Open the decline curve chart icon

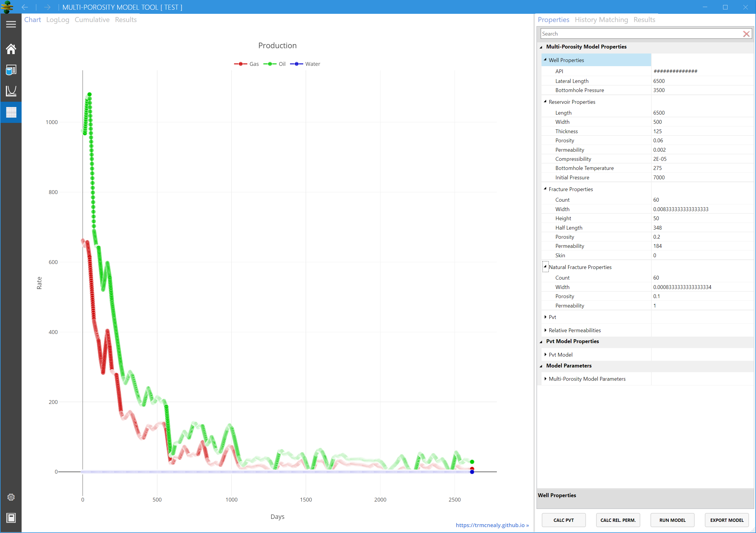coord(11,91)
